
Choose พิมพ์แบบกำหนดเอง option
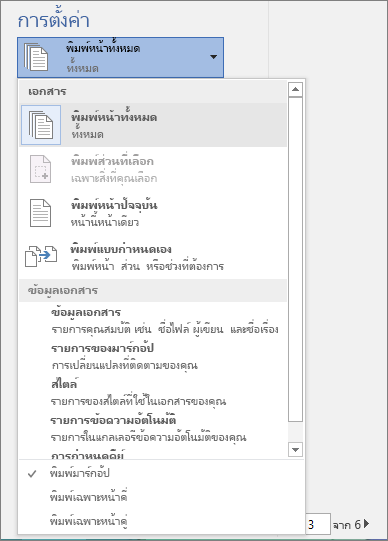tap(153, 257)
